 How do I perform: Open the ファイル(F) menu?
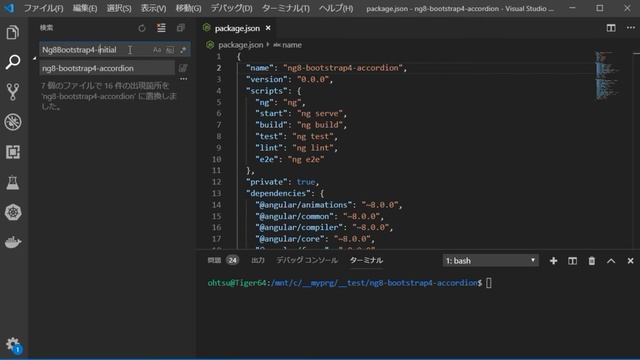[x=43, y=8]
